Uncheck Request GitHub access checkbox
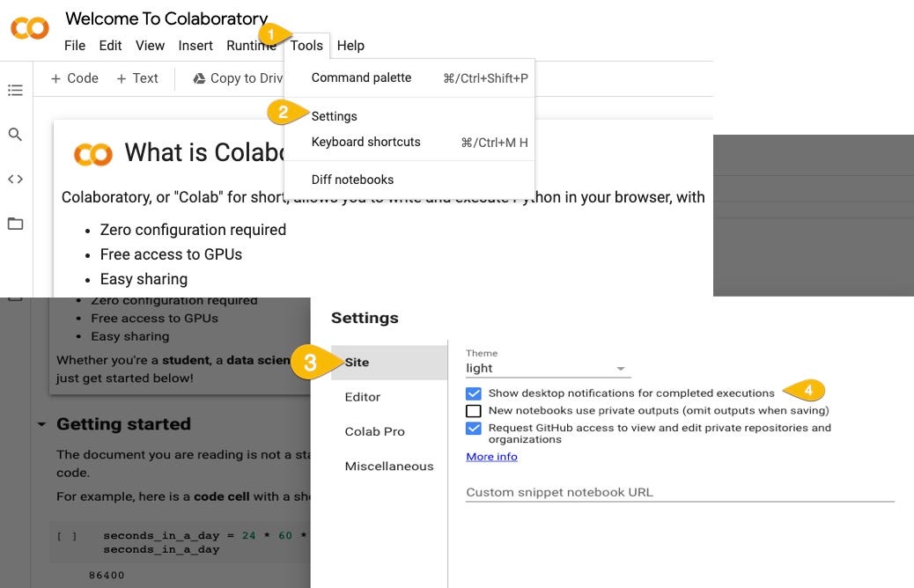The width and height of the screenshot is (914, 588). pyautogui.click(x=474, y=428)
